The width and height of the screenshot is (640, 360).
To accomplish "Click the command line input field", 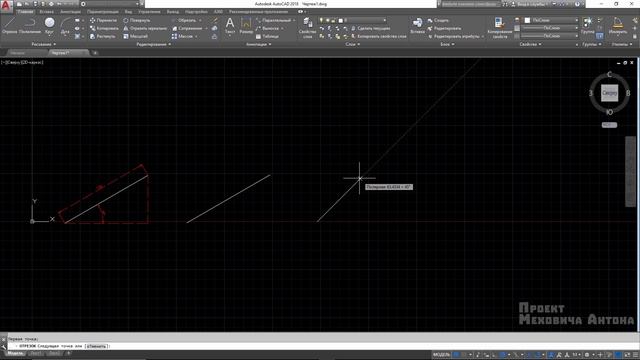I will pyautogui.click(x=322, y=346).
